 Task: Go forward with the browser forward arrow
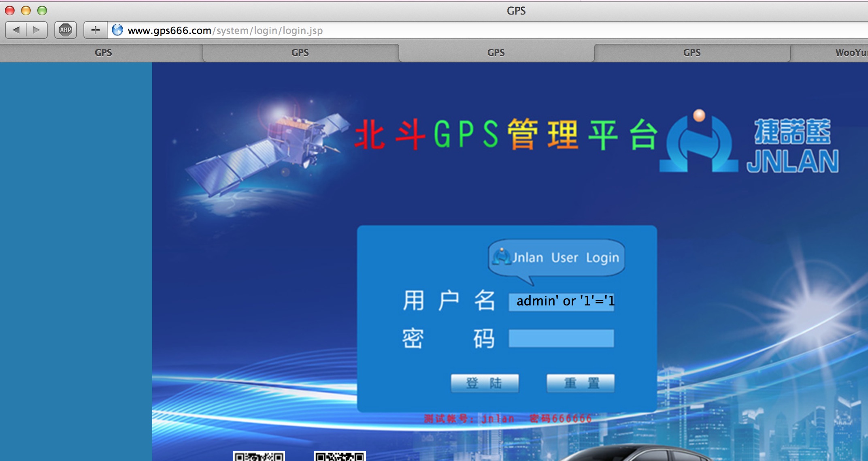[x=37, y=30]
